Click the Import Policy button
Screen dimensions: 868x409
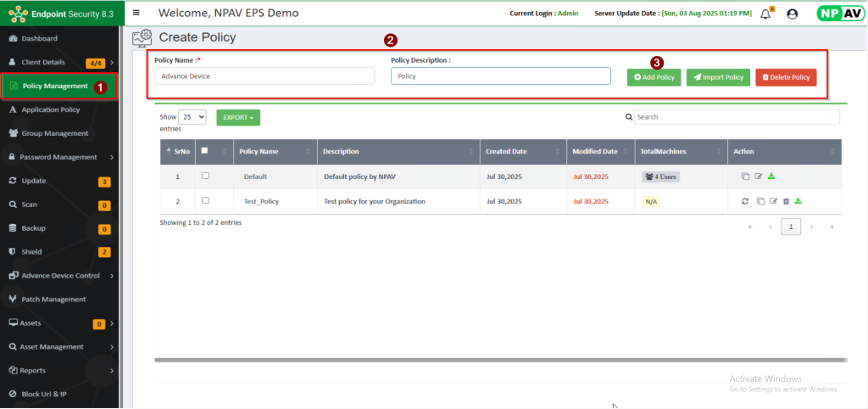[x=718, y=77]
